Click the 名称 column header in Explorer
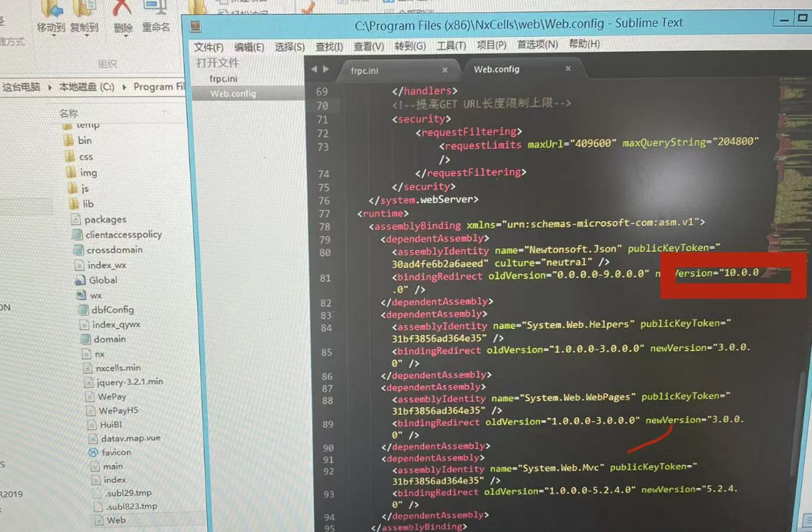Screen dimensions: 812x532 pyautogui.click(x=69, y=113)
